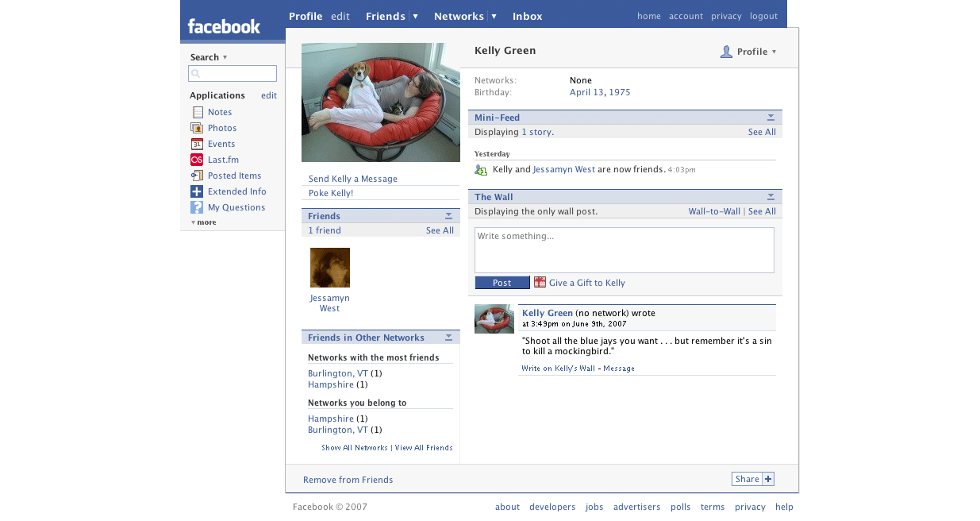
Task: Click the Post button
Action: 502,283
